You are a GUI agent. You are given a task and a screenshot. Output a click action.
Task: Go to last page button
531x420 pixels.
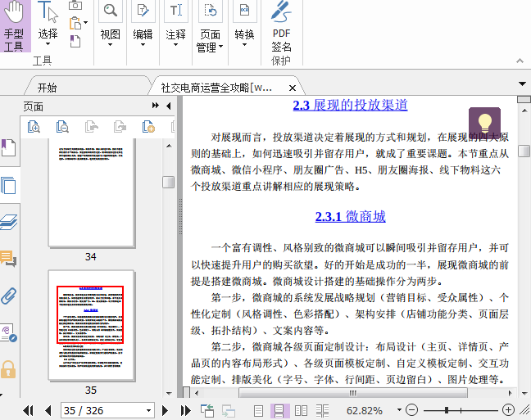tap(185, 411)
